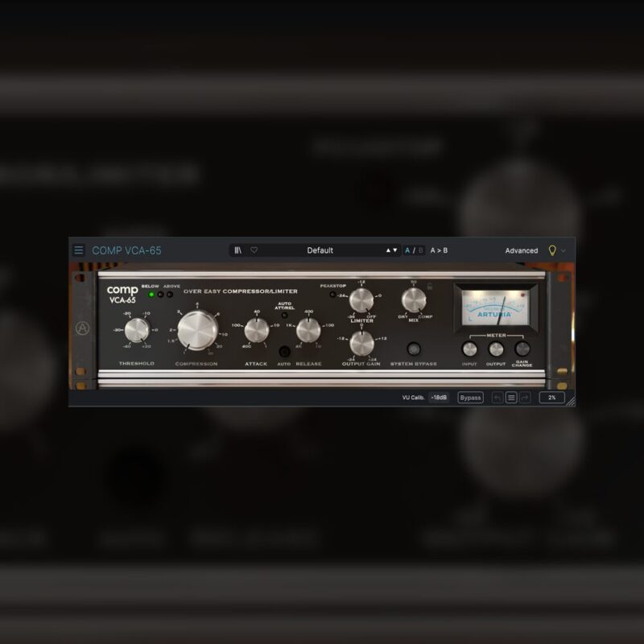Favorite the preset with the heart icon

(x=254, y=250)
